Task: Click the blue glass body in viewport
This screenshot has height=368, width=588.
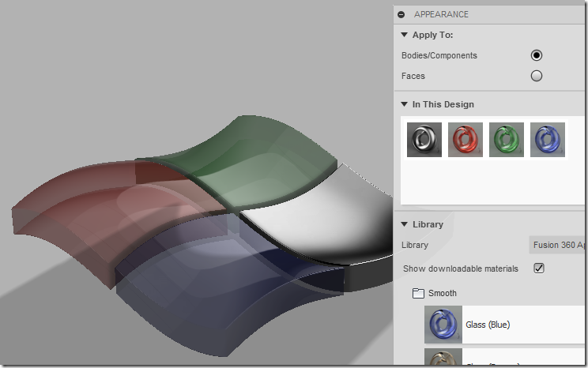Action: (225, 285)
